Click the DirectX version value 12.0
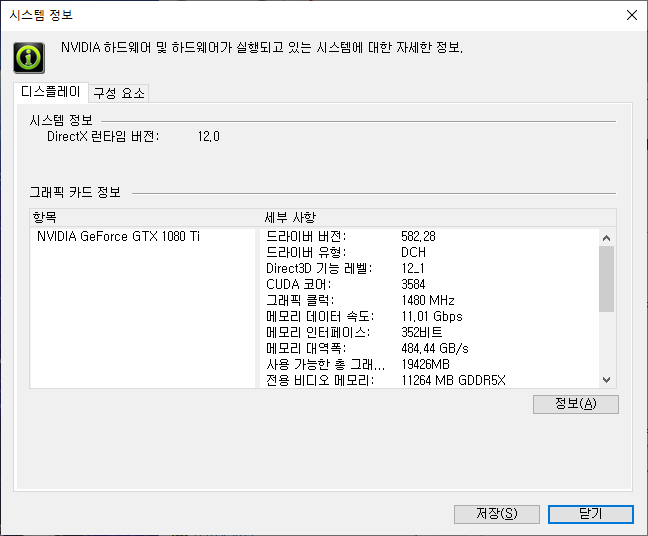Viewport: 648px width, 536px height. [x=209, y=136]
